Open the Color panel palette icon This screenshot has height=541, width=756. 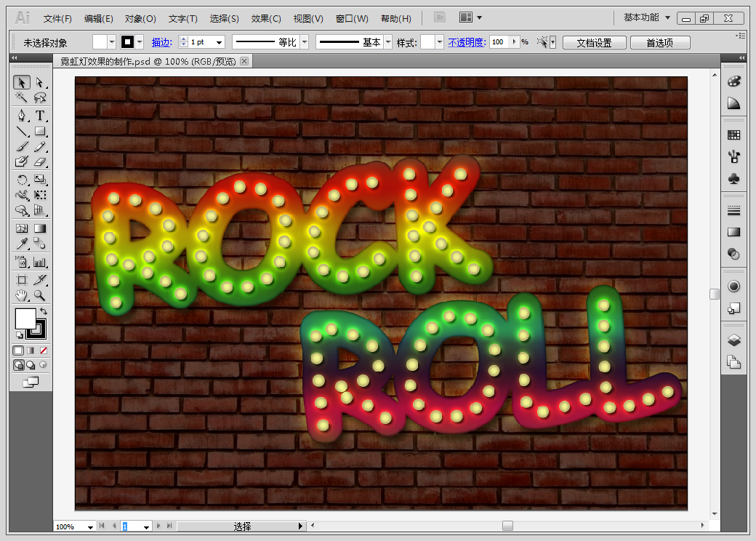pyautogui.click(x=733, y=81)
